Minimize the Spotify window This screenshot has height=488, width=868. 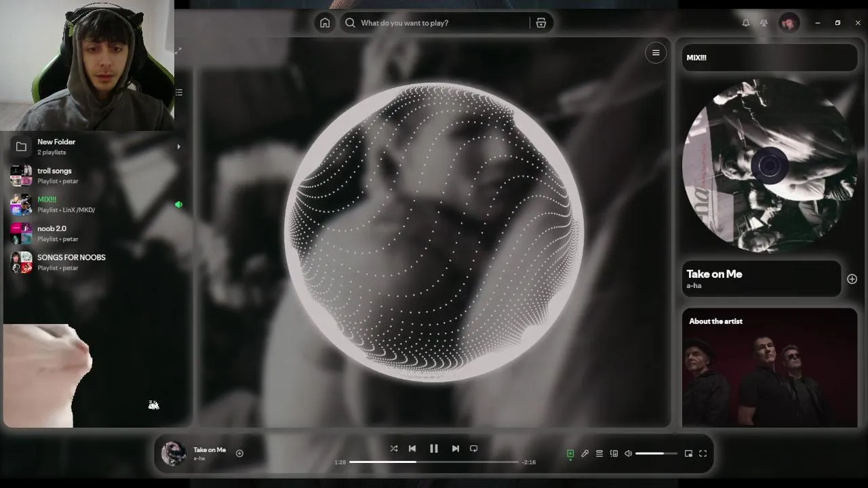pyautogui.click(x=818, y=23)
